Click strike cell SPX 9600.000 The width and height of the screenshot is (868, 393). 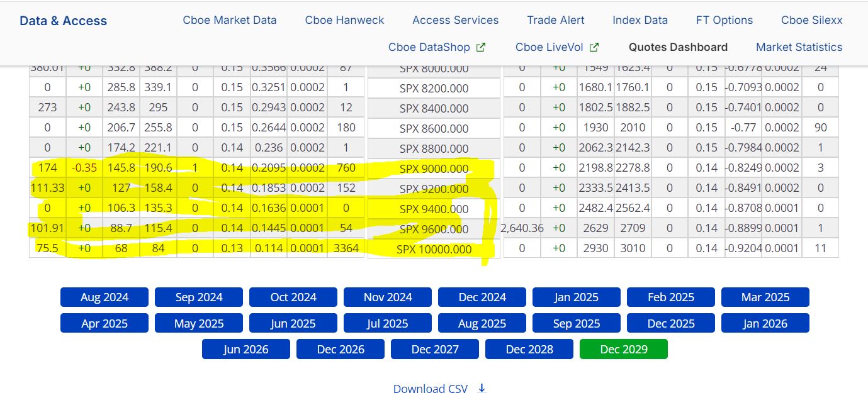click(x=434, y=229)
